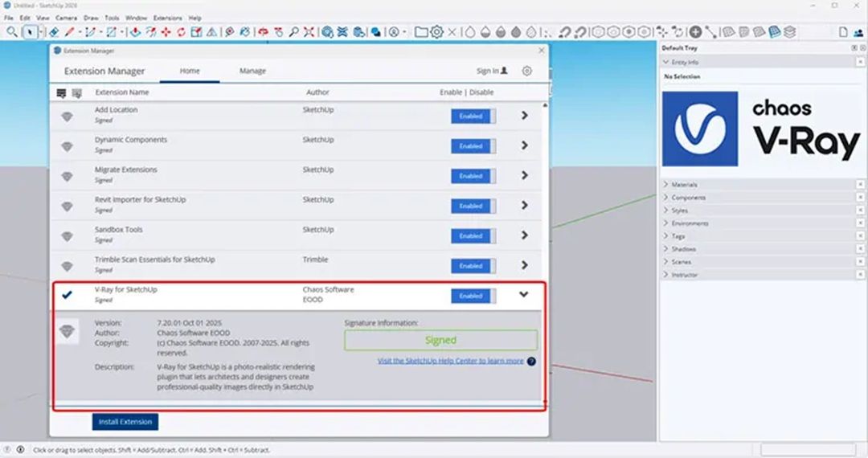This screenshot has width=868, height=458.
Task: Open the Window menu
Action: (136, 18)
